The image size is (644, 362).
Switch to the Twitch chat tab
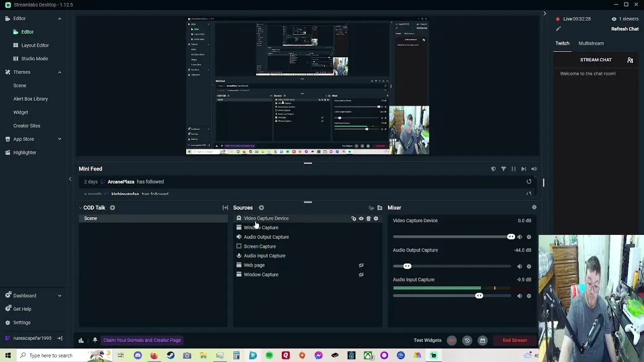[x=562, y=43]
